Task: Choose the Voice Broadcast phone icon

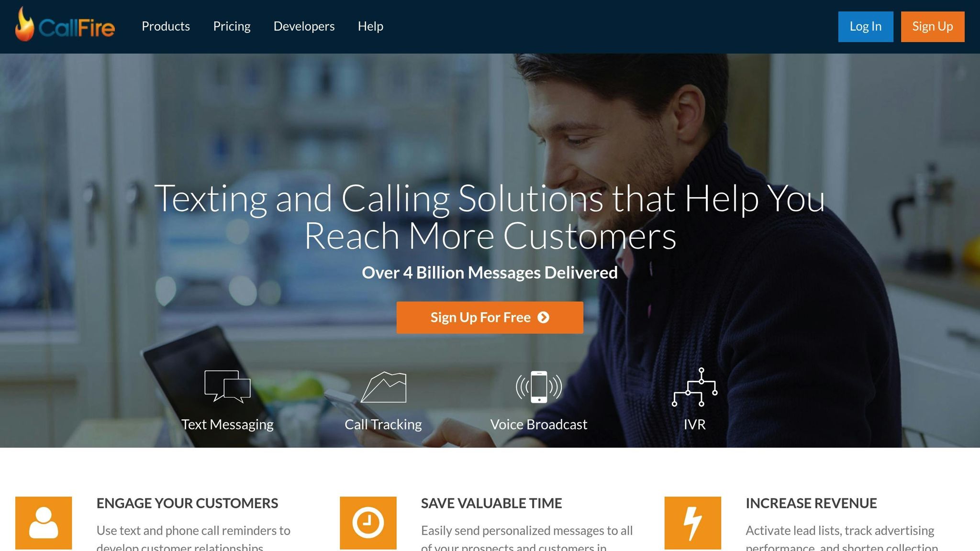Action: pos(539,386)
